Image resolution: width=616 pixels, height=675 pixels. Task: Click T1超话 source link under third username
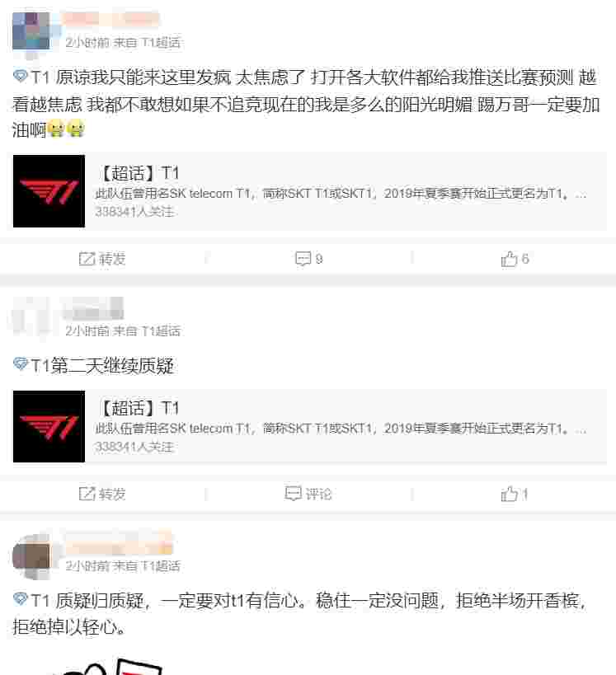pos(161,565)
